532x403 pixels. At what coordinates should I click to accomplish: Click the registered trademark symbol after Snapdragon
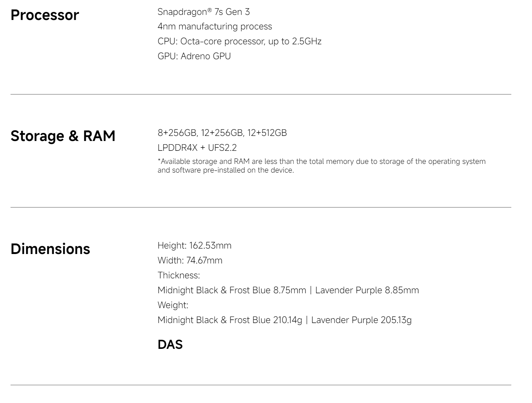click(x=210, y=10)
